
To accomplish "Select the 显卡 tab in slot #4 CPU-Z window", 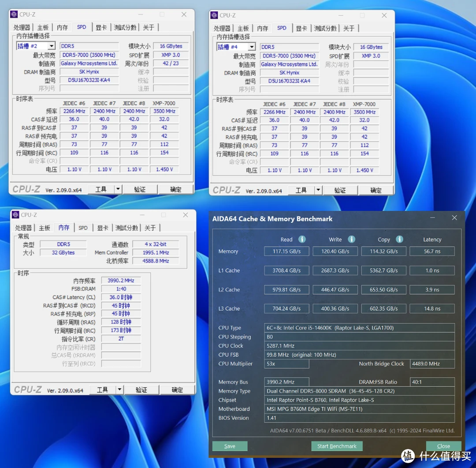I will [x=301, y=28].
